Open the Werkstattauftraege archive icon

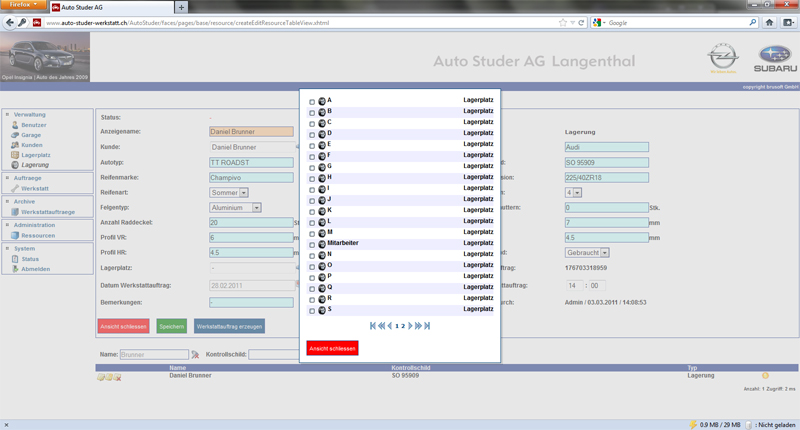point(15,212)
